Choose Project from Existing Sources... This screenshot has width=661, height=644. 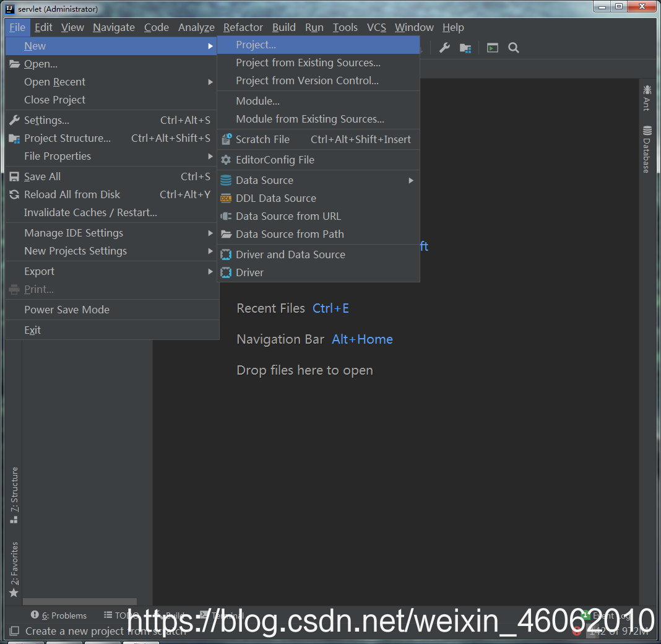(318, 63)
